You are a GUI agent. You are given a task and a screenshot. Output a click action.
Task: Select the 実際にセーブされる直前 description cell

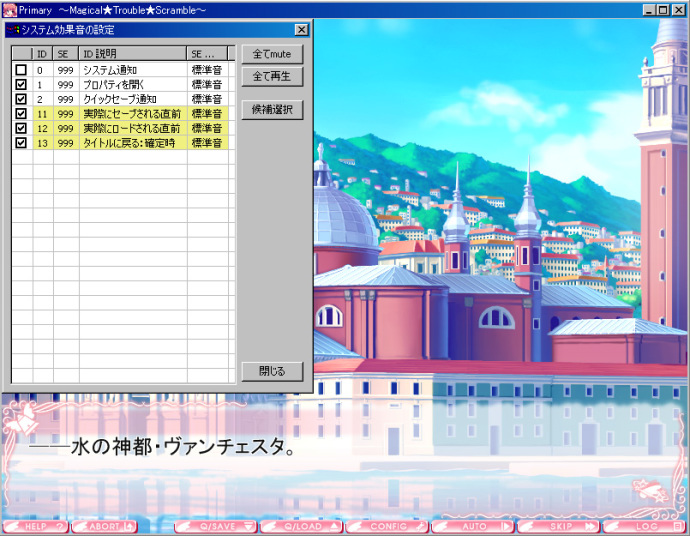click(x=133, y=114)
